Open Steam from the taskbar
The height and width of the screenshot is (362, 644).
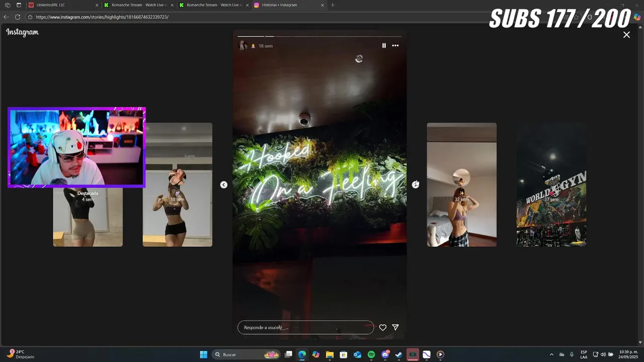pyautogui.click(x=399, y=354)
